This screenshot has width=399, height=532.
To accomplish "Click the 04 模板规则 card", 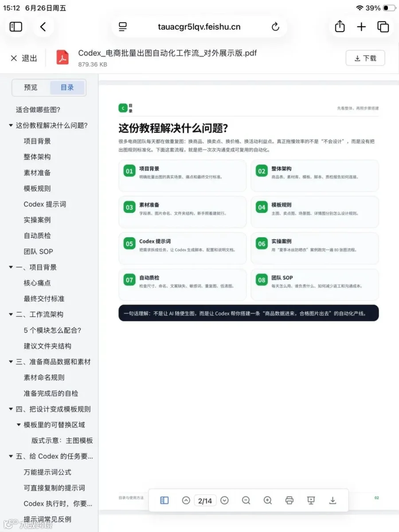I will point(315,212).
